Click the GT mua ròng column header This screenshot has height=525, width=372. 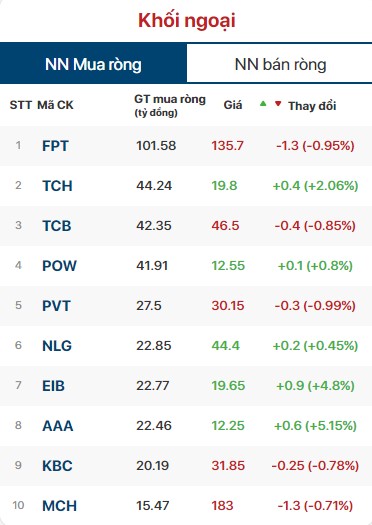(x=170, y=105)
